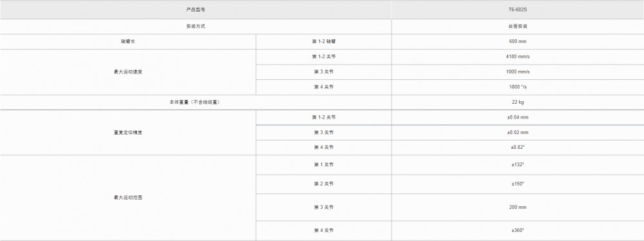The image size is (644, 241).
Task: Click the ±0.02 mm value cell
Action: [x=518, y=133]
